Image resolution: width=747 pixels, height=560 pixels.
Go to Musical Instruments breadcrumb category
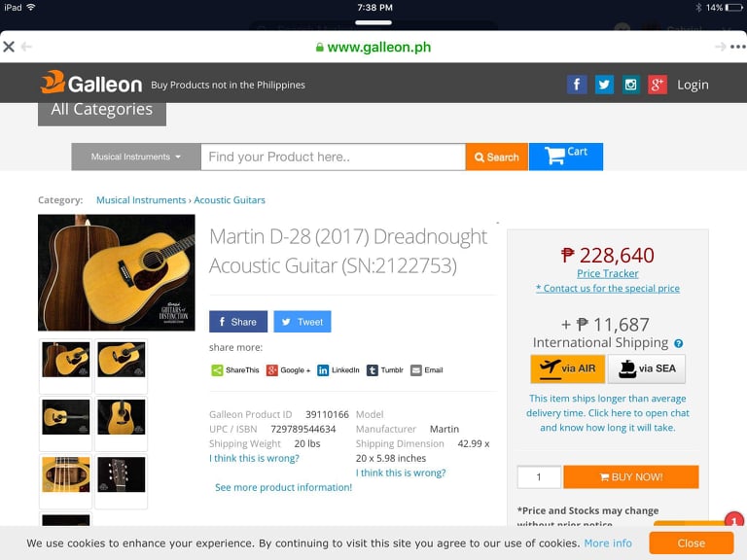tap(141, 200)
